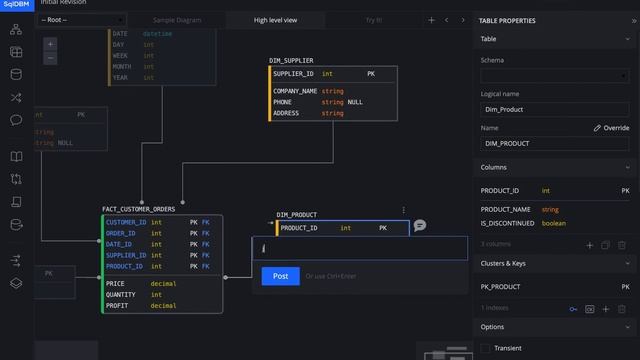Click the index icon in Clusters & Keys
The height and width of the screenshot is (360, 640).
click(590, 309)
